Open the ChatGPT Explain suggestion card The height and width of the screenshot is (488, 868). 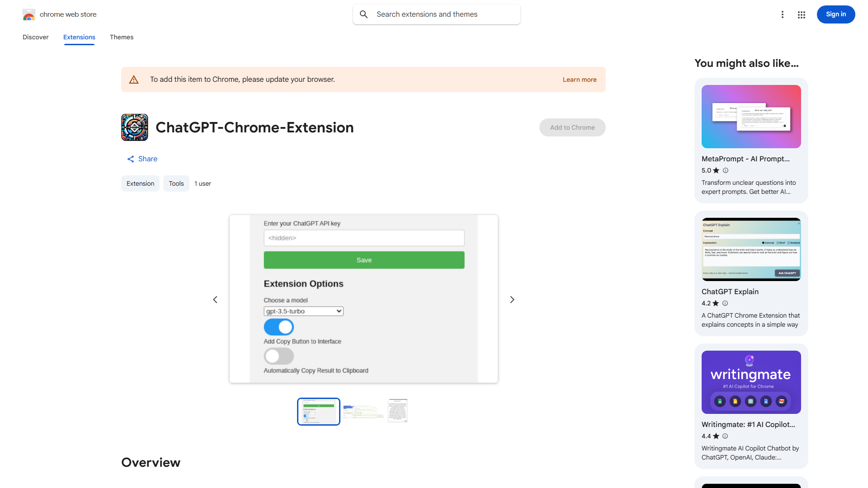[750, 273]
